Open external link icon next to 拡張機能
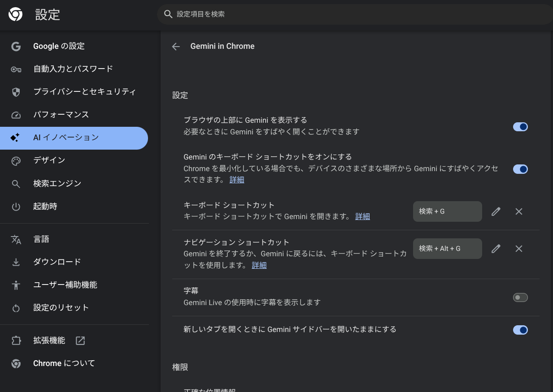Screen dimensions: 553x392 (80, 341)
